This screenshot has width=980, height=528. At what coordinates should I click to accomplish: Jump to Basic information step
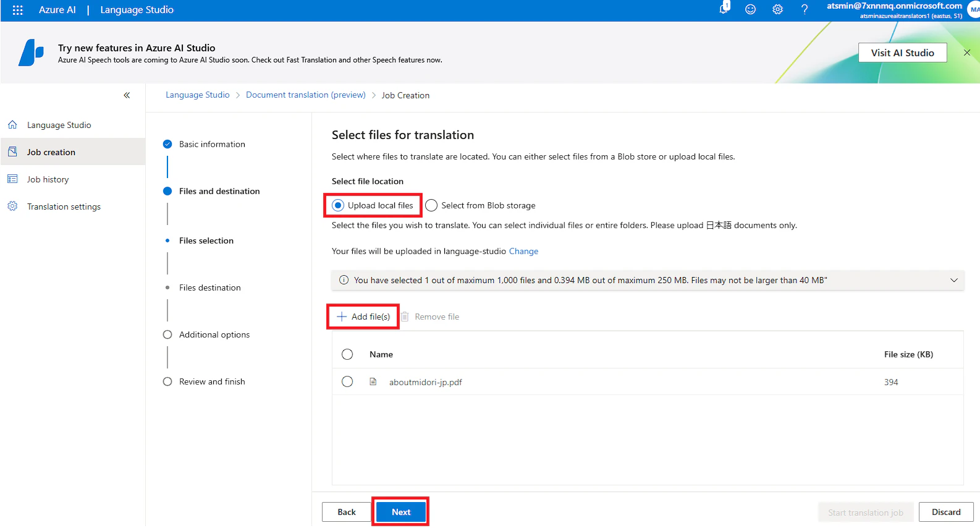212,144
